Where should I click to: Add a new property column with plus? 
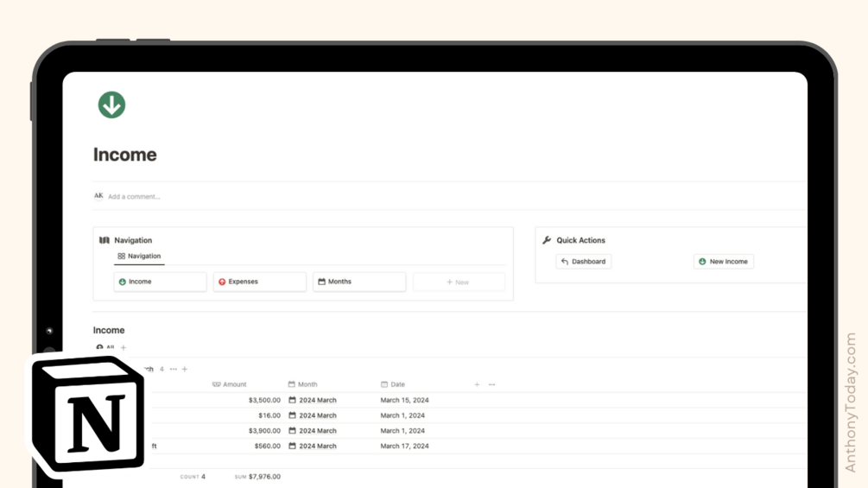coord(477,384)
